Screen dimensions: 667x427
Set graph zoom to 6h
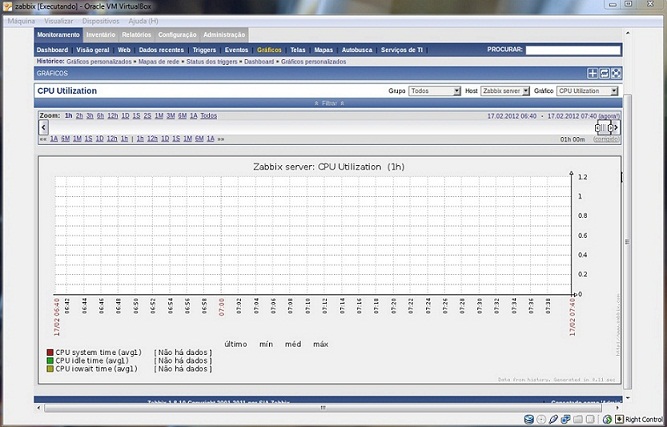(x=100, y=116)
